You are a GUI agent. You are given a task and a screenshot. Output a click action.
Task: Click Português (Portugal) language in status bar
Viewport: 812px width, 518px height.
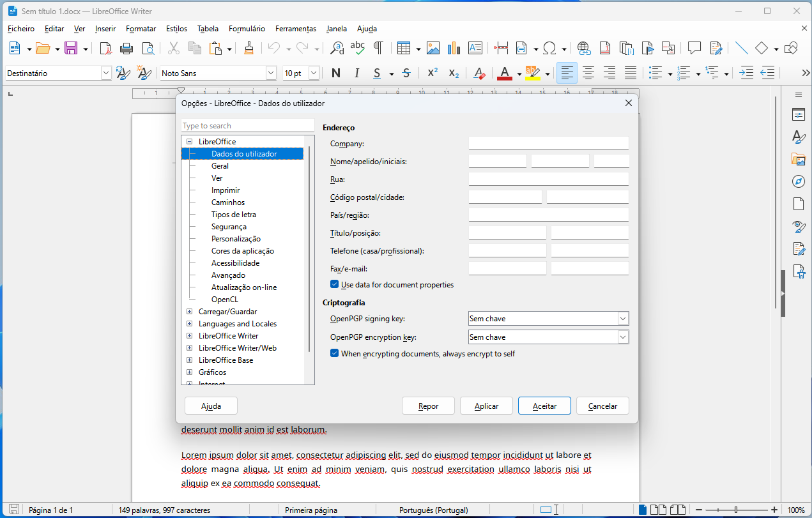(x=434, y=510)
